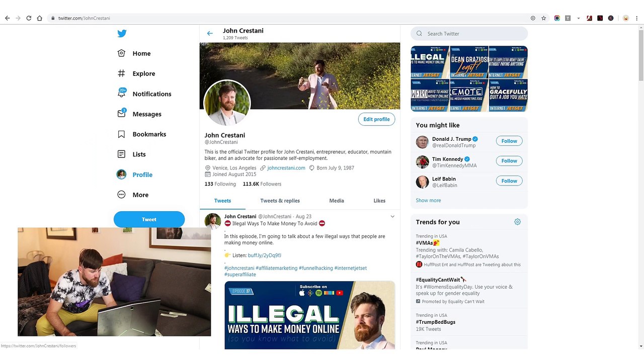Viewport: 644px width, 362px height.
Task: Follow Leif Babin
Action: click(509, 181)
